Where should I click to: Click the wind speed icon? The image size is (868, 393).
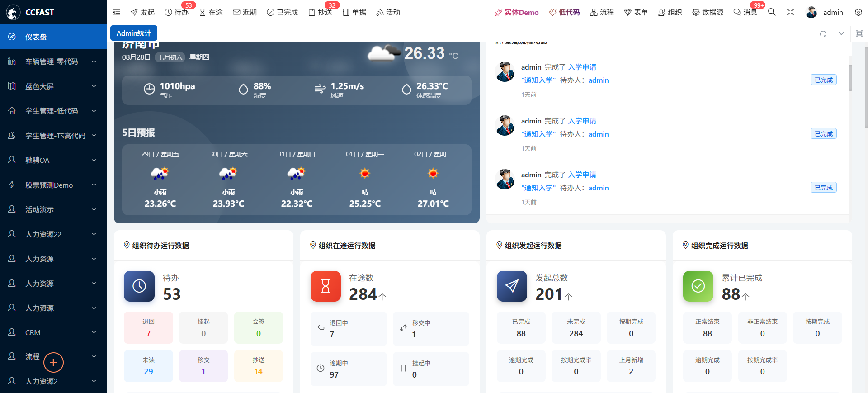pyautogui.click(x=320, y=89)
